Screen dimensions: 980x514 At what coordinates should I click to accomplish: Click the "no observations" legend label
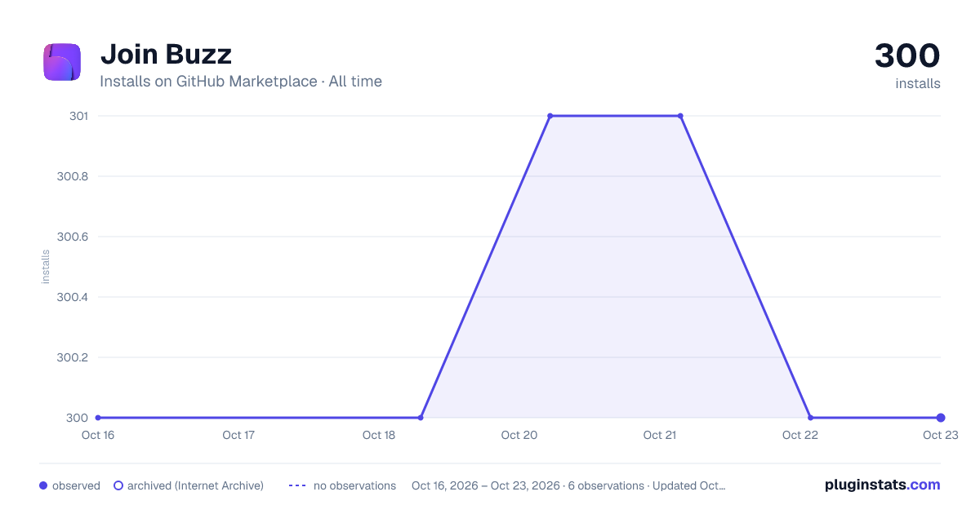[354, 485]
